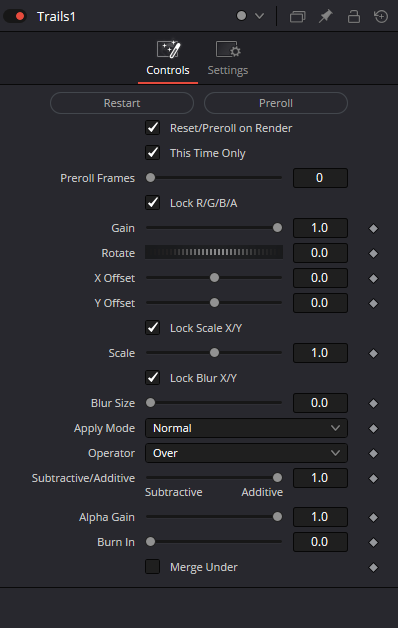Uncheck Lock R/G/B/A
This screenshot has width=398, height=628.
tap(153, 203)
